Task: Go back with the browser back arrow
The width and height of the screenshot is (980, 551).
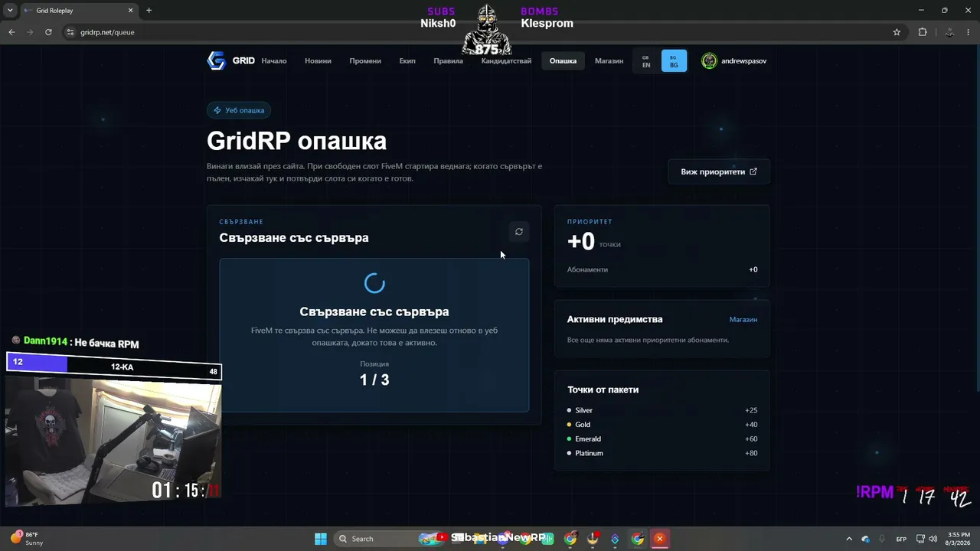Action: click(11, 32)
